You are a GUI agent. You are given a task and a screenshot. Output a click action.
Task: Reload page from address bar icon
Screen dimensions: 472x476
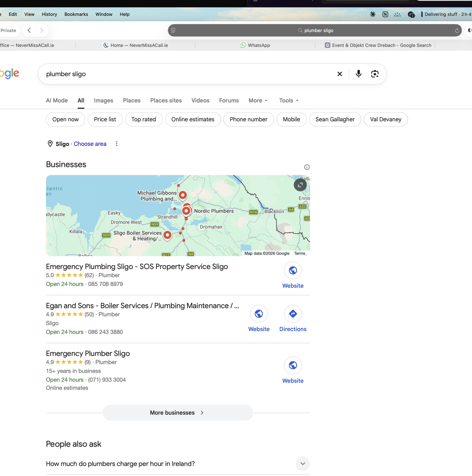457,31
